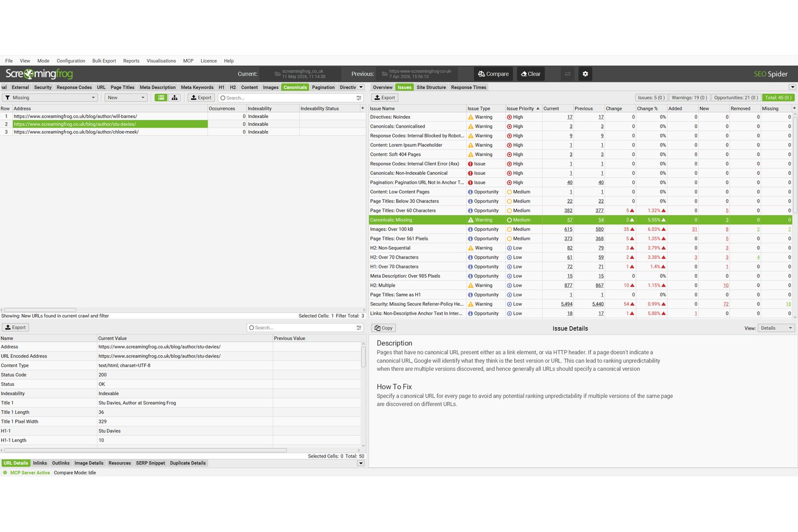Click Low priority icon for H2: Multiple
The image size is (798, 532).
510,285
